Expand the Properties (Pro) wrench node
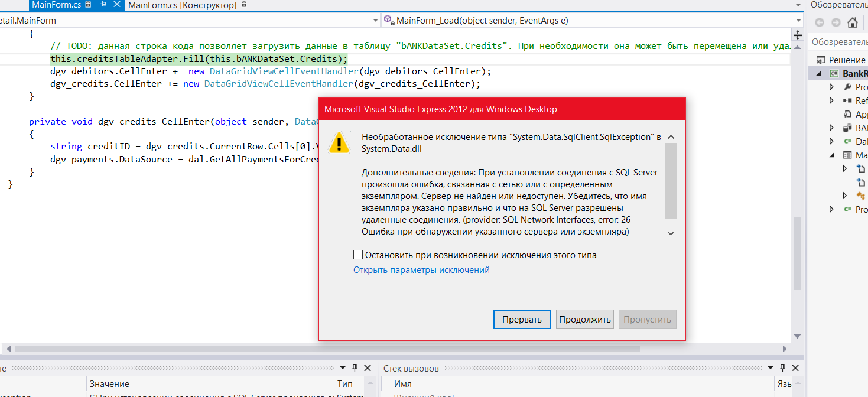Screen dimensions: 868x397 831,87
